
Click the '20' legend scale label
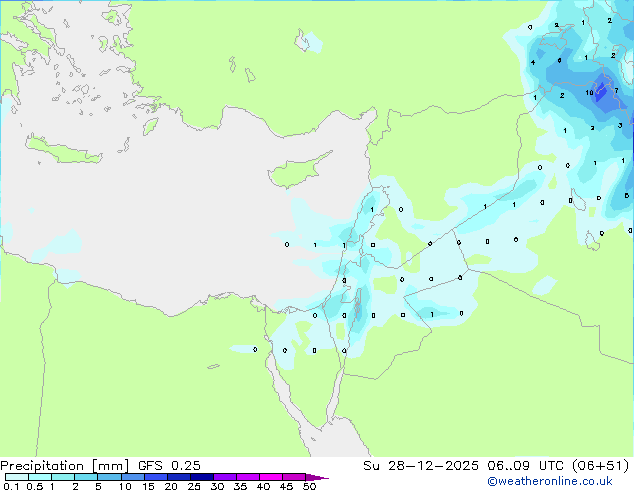[x=171, y=486]
